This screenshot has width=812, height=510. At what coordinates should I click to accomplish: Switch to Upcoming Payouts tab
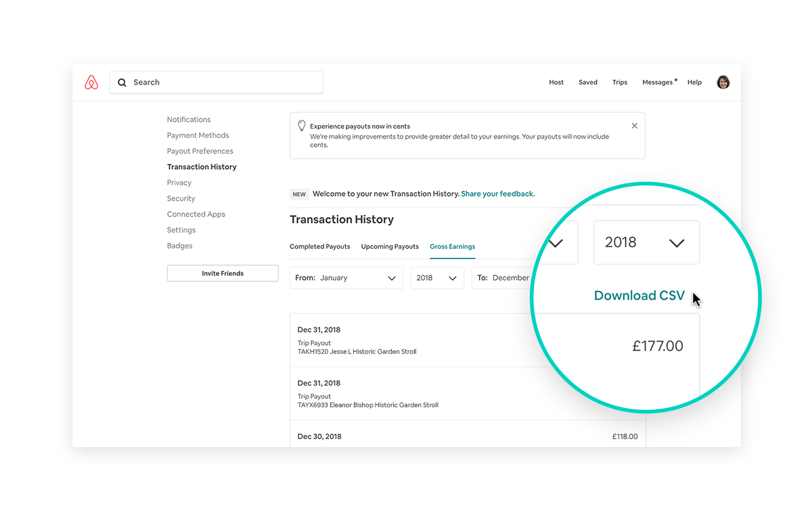[390, 247]
